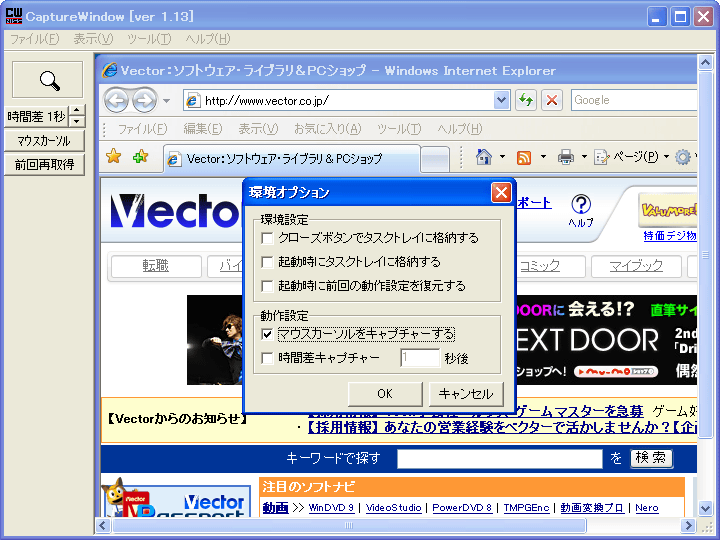Click the 特価デジ物 link
Image resolution: width=720 pixels, height=540 pixels.
point(670,236)
